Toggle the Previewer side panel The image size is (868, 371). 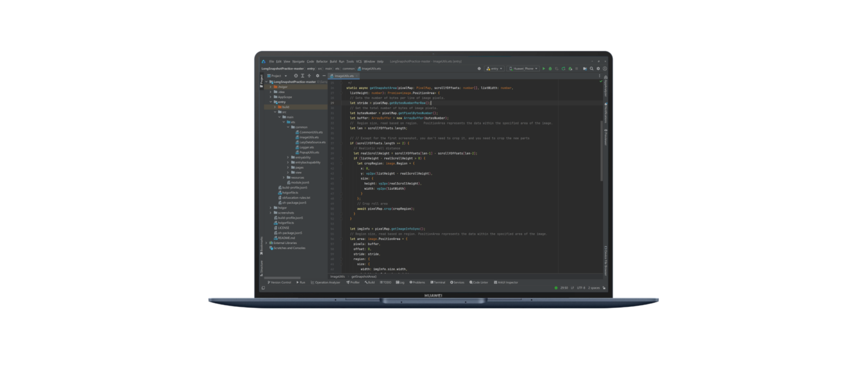605,137
